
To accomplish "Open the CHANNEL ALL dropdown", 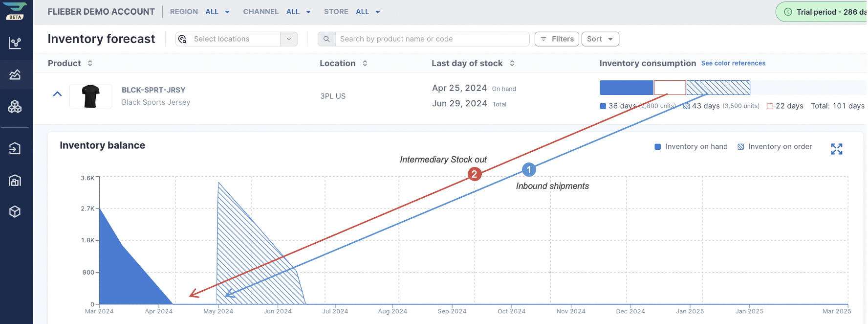I will (299, 12).
